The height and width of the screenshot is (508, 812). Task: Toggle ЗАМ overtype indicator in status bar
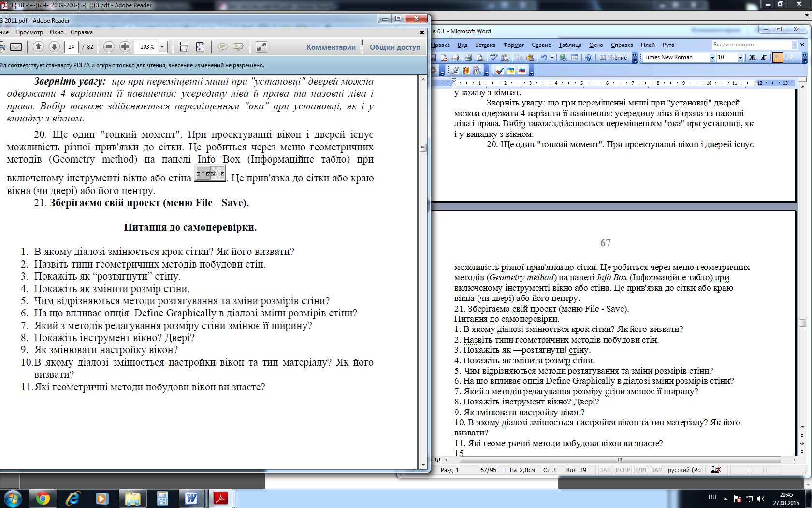[657, 470]
